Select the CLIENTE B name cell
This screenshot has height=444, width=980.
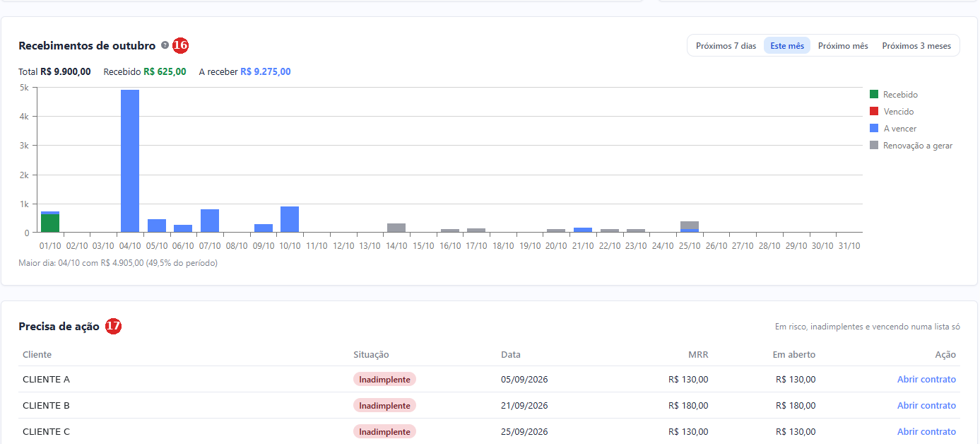click(47, 406)
